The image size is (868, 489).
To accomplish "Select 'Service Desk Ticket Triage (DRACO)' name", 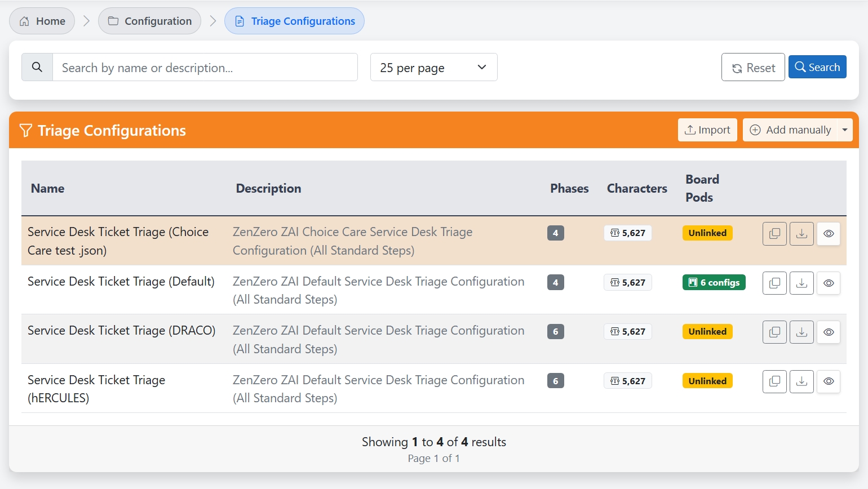I will click(x=122, y=330).
